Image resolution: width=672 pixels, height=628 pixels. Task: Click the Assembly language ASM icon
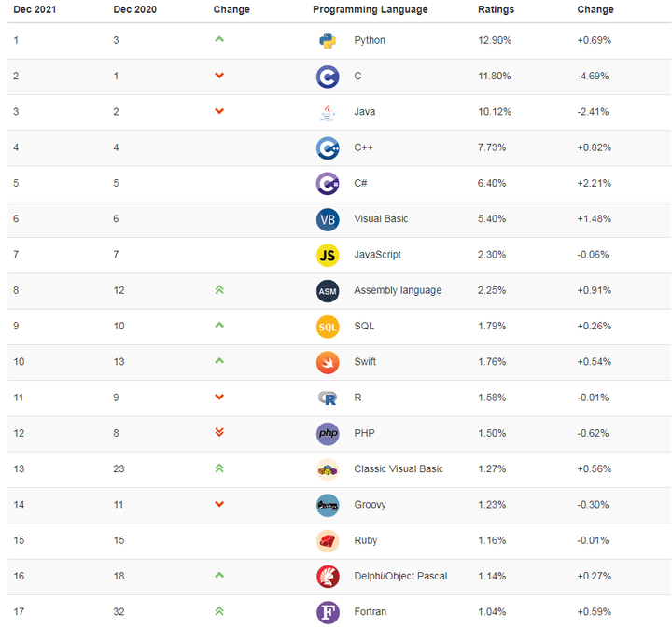click(327, 290)
